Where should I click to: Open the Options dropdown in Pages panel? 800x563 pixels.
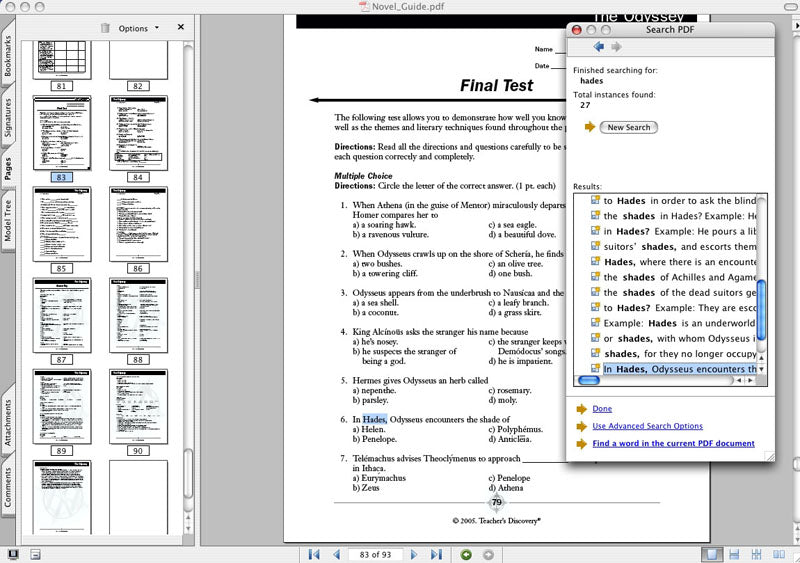[138, 28]
